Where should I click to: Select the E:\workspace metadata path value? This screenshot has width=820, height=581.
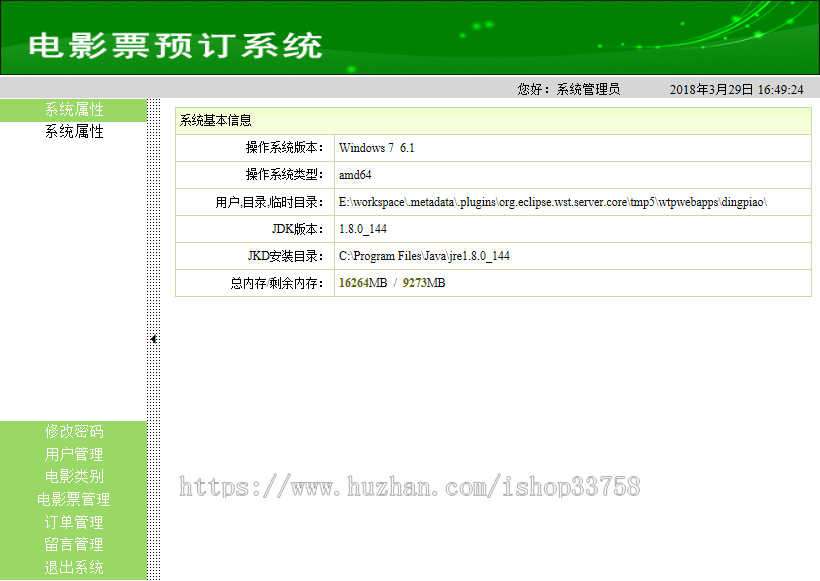click(x=553, y=202)
